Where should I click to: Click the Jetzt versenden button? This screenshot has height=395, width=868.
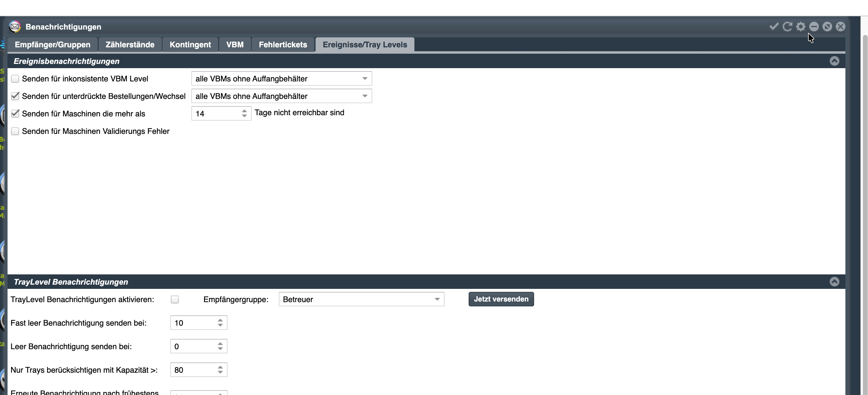click(x=501, y=299)
